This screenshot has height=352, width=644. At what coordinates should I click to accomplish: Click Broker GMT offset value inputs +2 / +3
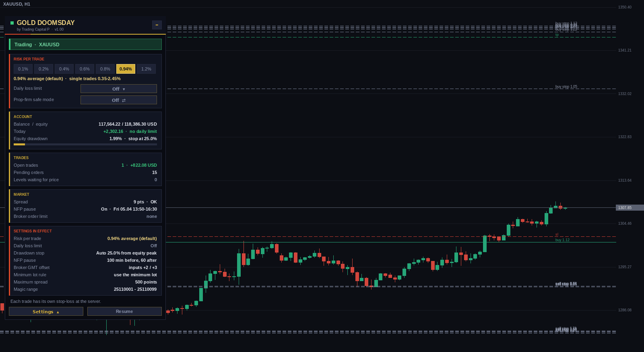click(x=143, y=267)
